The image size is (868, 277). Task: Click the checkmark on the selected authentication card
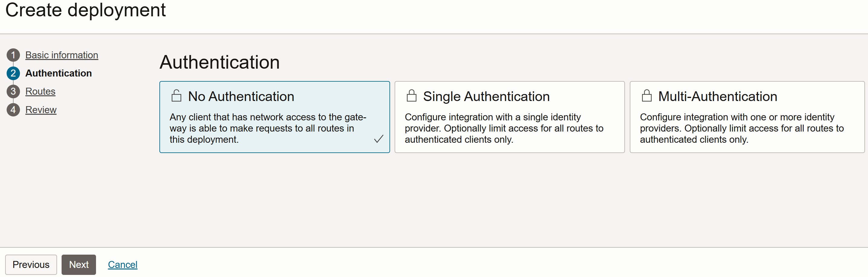(x=378, y=139)
